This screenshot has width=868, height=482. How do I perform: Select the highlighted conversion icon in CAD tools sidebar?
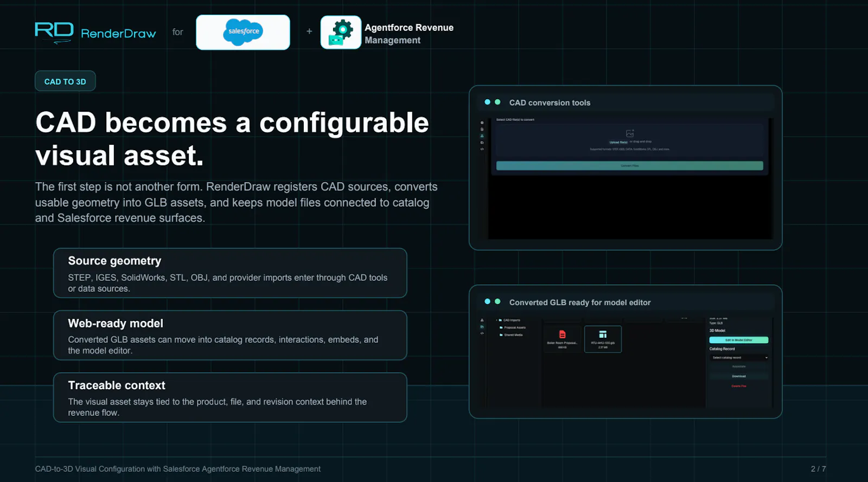[482, 136]
